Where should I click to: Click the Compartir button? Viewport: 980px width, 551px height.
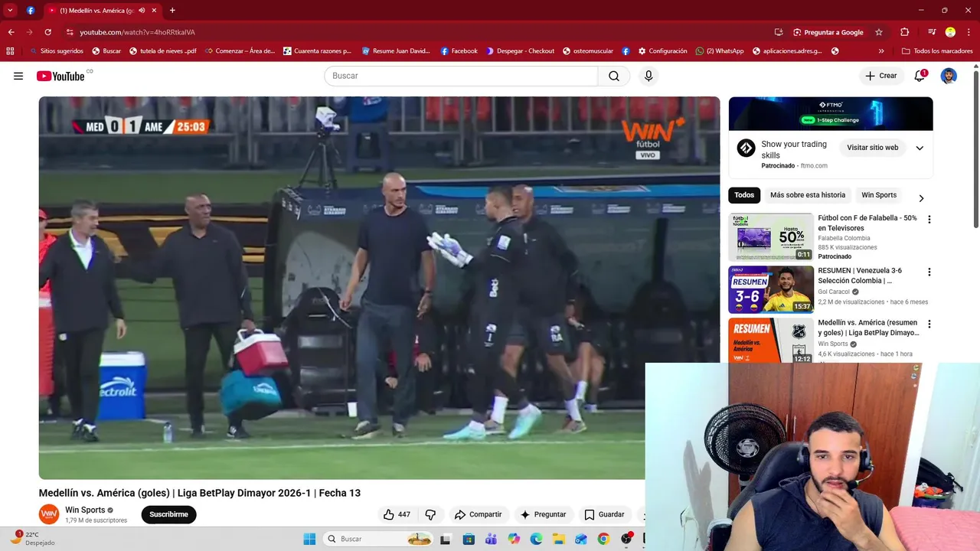pos(478,514)
